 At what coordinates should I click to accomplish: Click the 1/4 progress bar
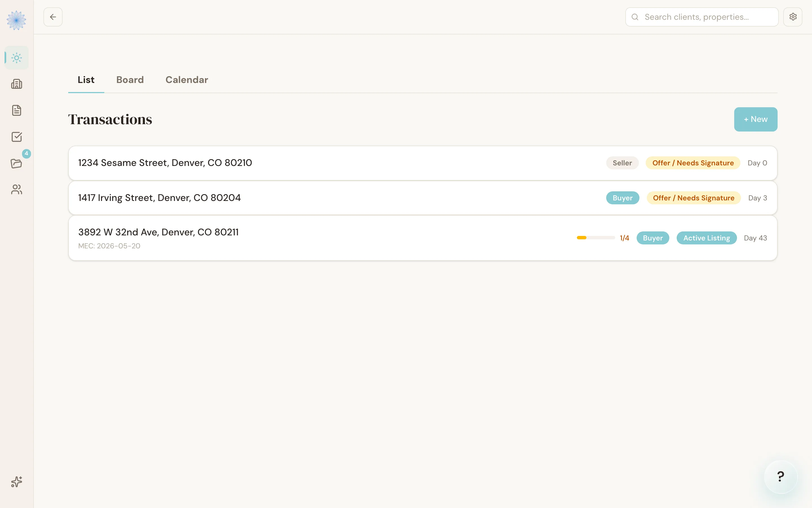(595, 238)
